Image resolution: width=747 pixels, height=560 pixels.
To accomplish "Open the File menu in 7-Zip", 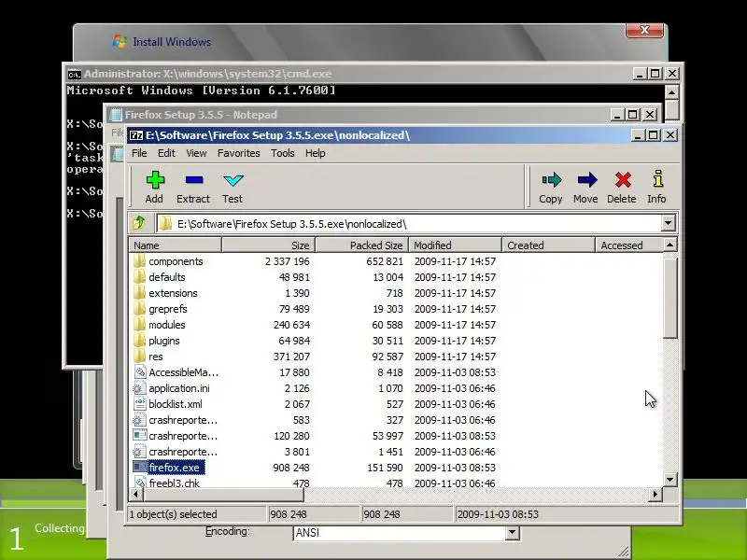I will pyautogui.click(x=139, y=153).
